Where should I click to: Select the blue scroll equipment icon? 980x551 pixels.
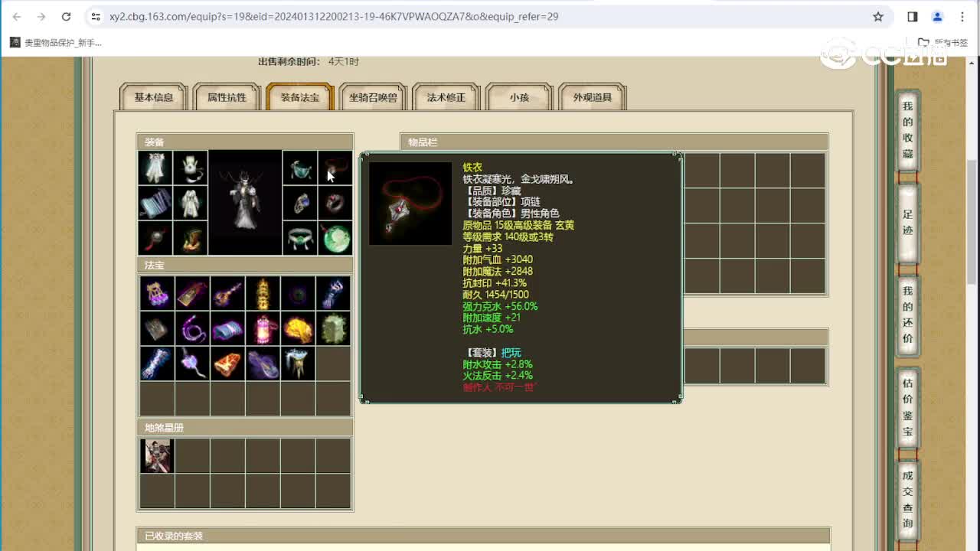(156, 203)
